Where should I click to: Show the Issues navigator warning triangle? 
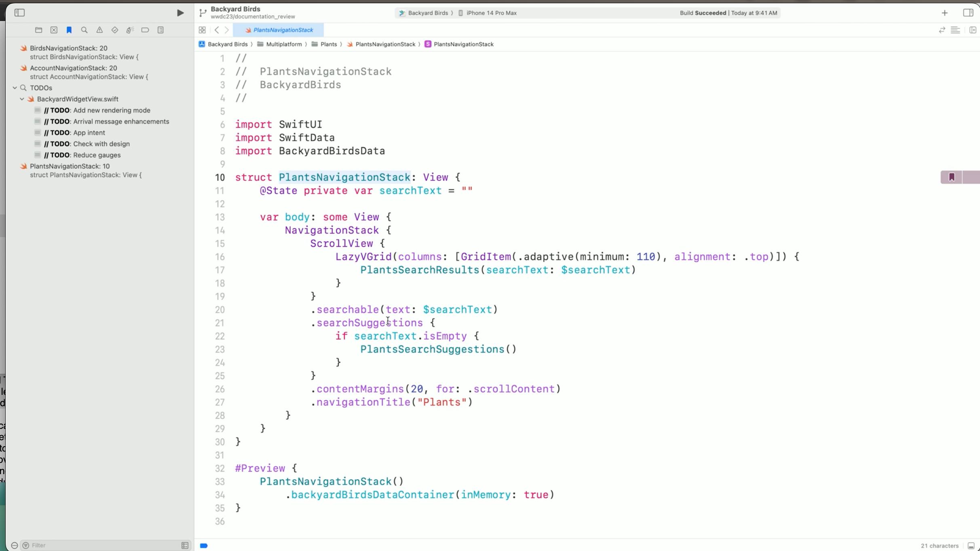click(x=99, y=30)
